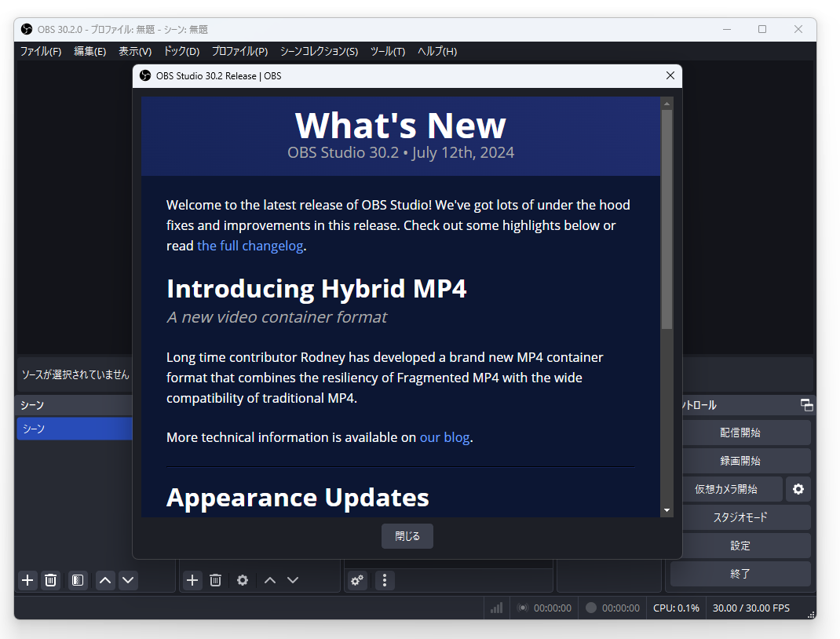Viewport: 840px width, 639px height.
Task: Open scene filters with the filter icon
Action: tap(77, 580)
